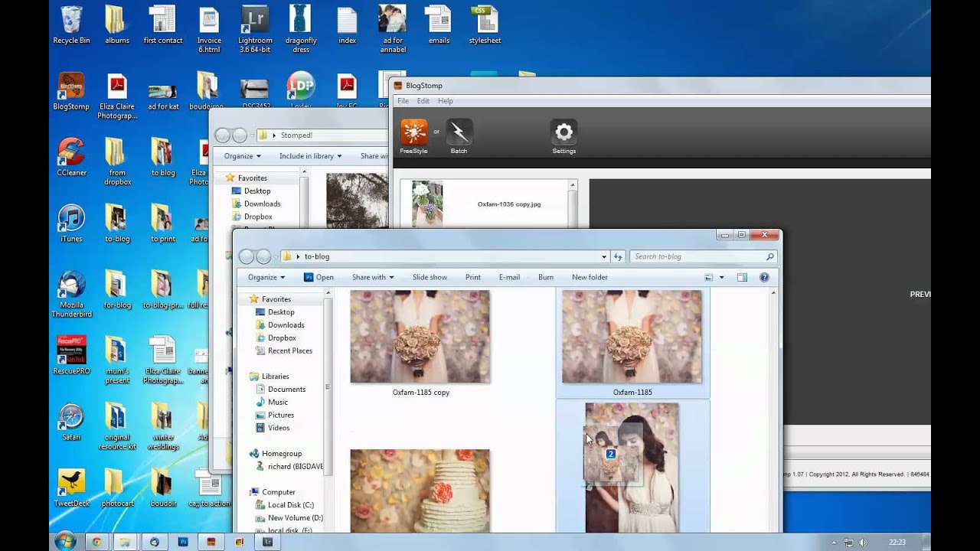Viewport: 980px width, 551px height.
Task: Open the File menu in BlogStomp
Action: (403, 101)
